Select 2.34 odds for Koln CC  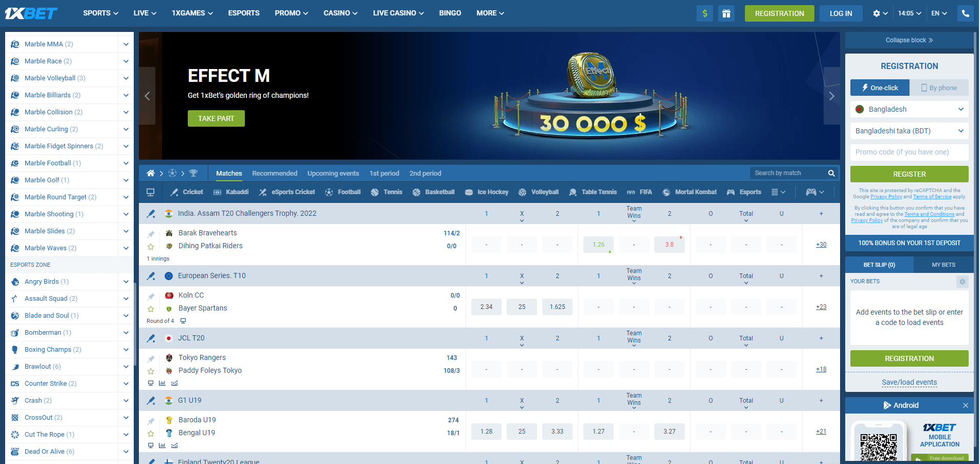(486, 307)
